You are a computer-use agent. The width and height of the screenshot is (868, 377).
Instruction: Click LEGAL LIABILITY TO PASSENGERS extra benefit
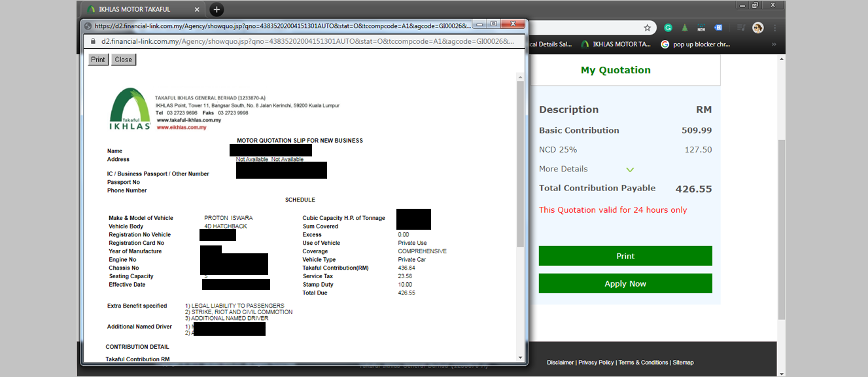235,306
